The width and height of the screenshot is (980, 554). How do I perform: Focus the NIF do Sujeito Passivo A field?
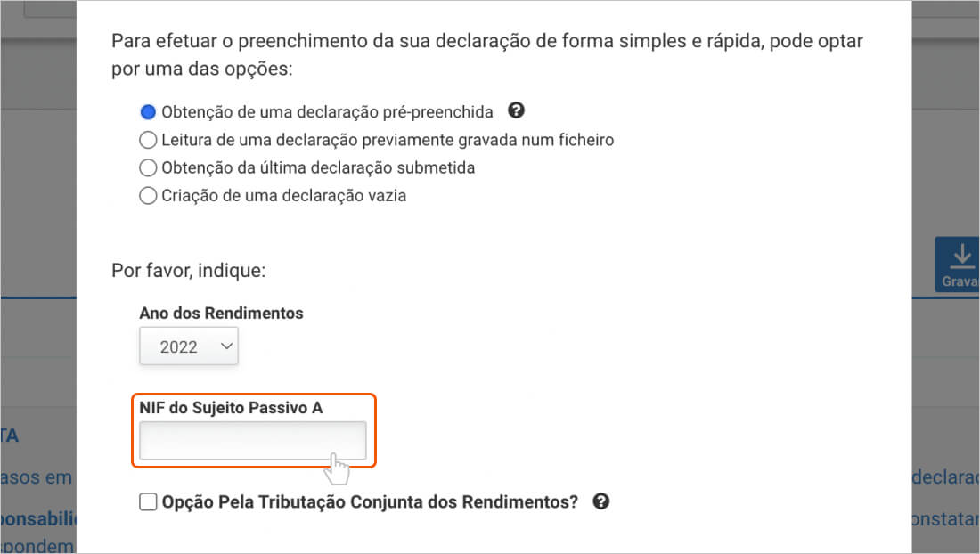click(x=253, y=441)
